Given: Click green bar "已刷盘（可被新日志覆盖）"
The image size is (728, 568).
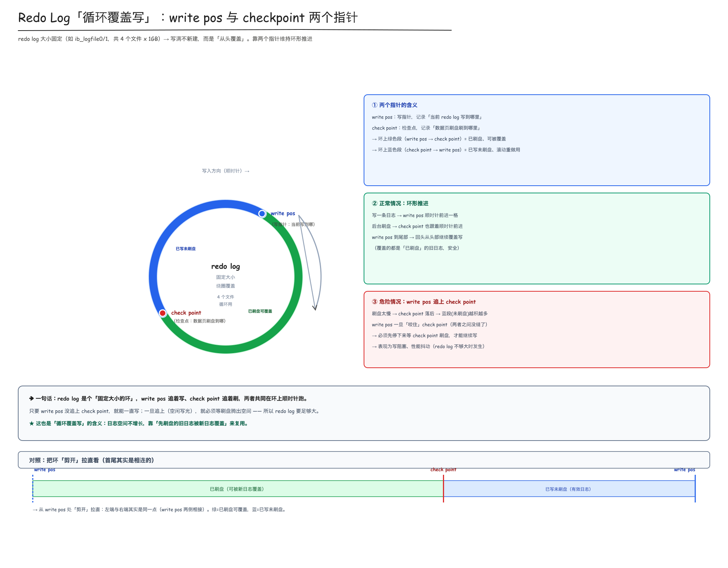Looking at the screenshot, I should coord(238,489).
